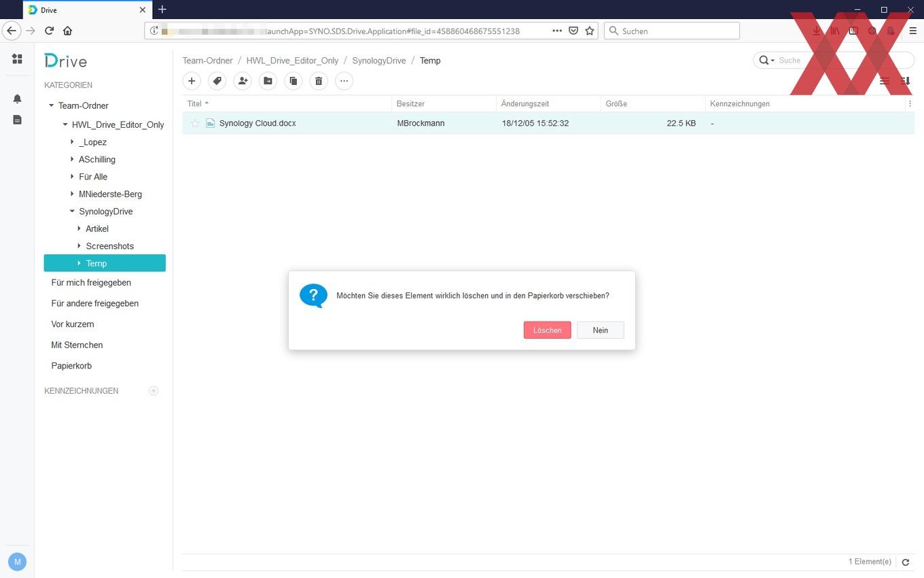The image size is (924, 578).
Task: Sort by Besitzer column header
Action: click(x=444, y=103)
